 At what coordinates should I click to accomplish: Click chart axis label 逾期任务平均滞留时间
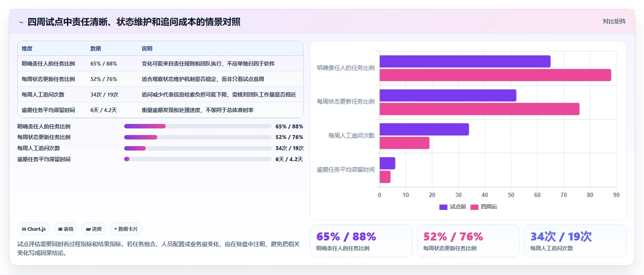[346, 170]
